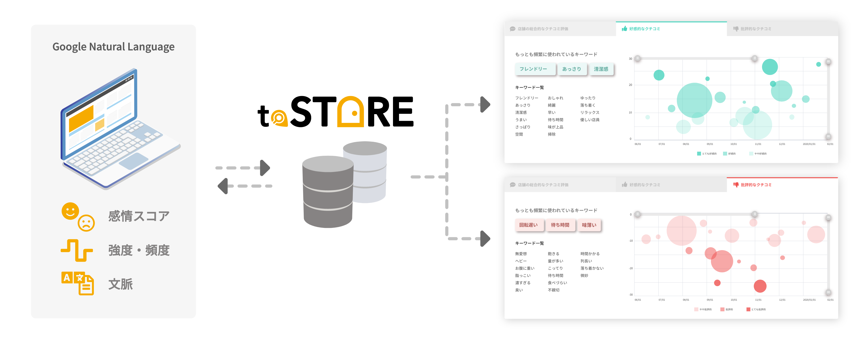Adjust left handle of the red chart's horizontal range slider

638,214
